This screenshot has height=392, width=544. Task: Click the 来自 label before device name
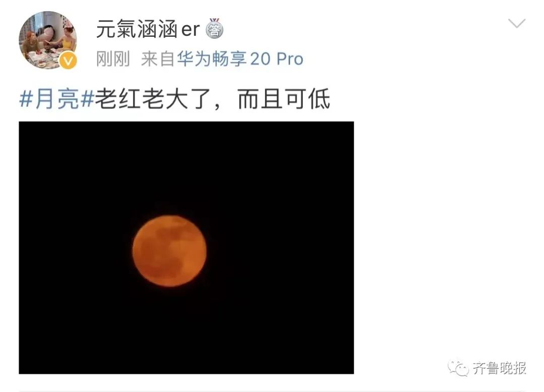(158, 58)
